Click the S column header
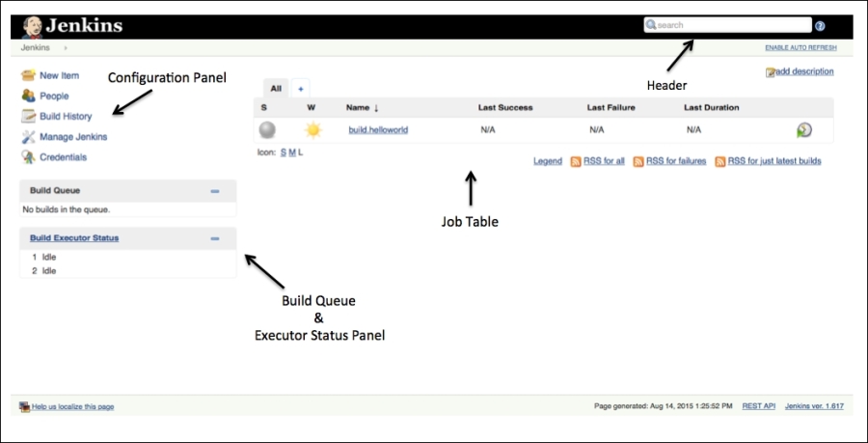Image resolution: width=868 pixels, height=443 pixels. pos(263,107)
